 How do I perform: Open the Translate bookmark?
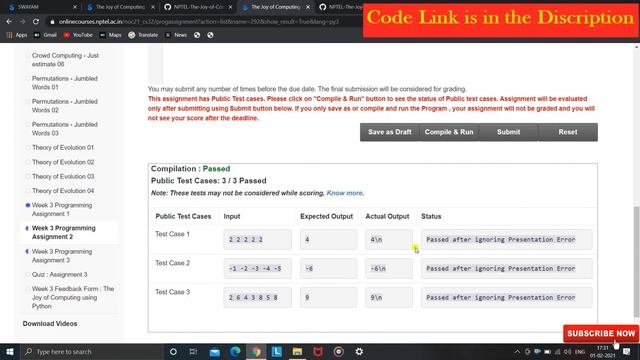[143, 35]
